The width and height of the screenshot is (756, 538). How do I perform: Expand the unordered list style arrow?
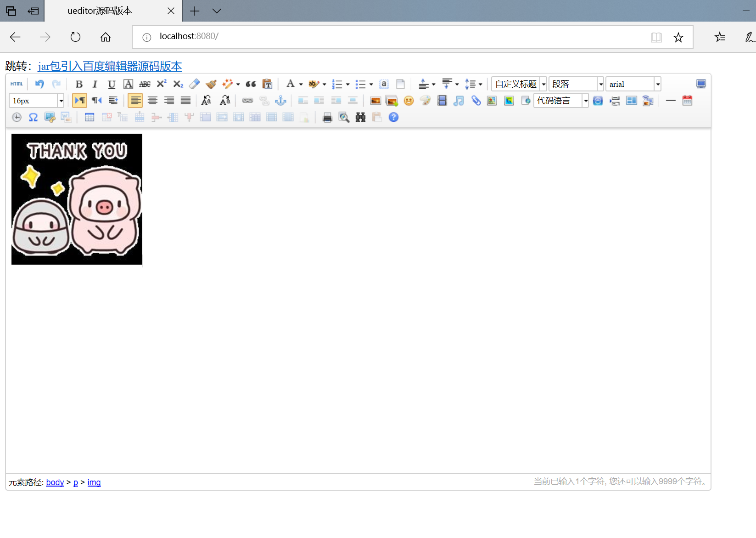[x=371, y=85]
